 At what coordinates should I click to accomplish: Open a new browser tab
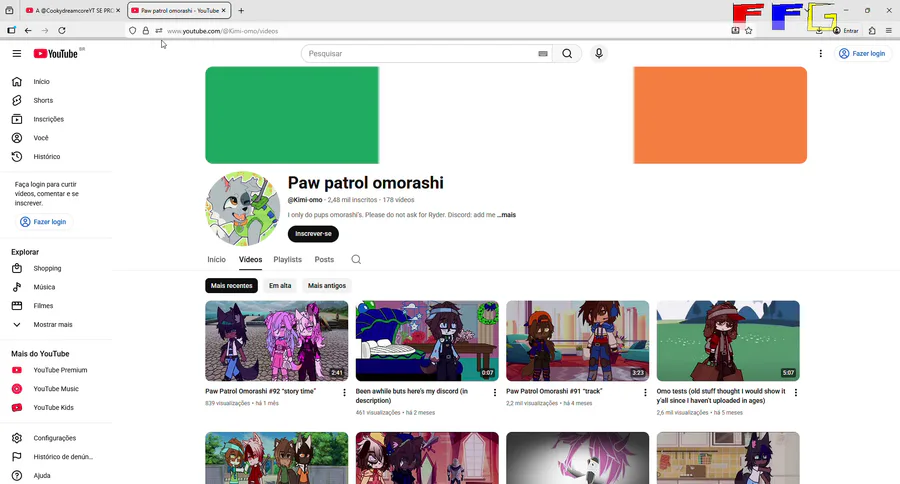click(x=241, y=10)
